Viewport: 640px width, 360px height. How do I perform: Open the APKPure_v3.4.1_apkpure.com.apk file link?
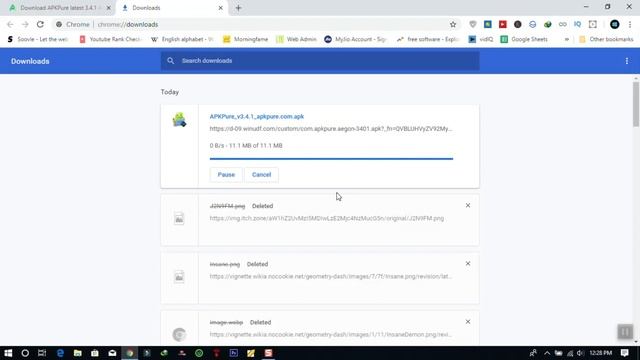(x=257, y=116)
